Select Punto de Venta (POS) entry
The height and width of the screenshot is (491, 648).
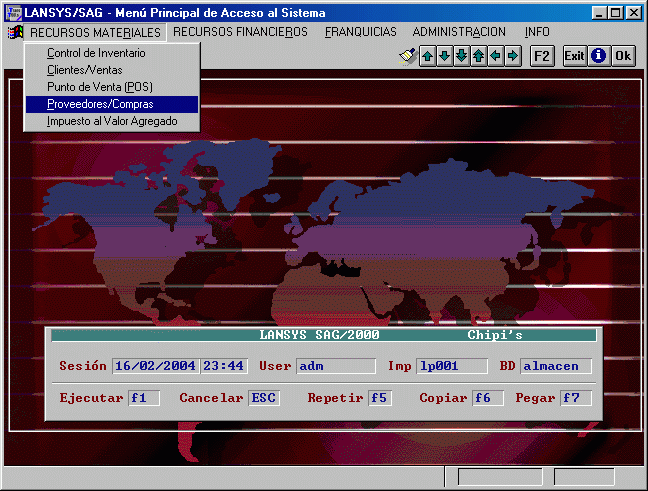point(112,87)
